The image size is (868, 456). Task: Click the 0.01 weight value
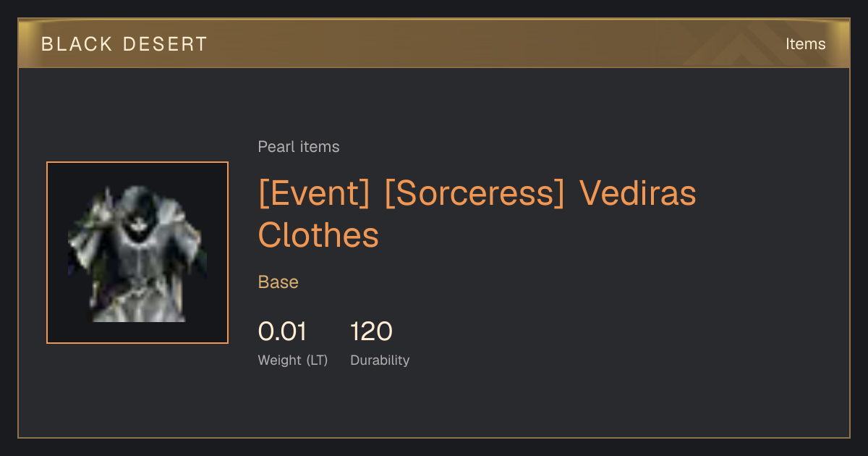click(x=282, y=332)
